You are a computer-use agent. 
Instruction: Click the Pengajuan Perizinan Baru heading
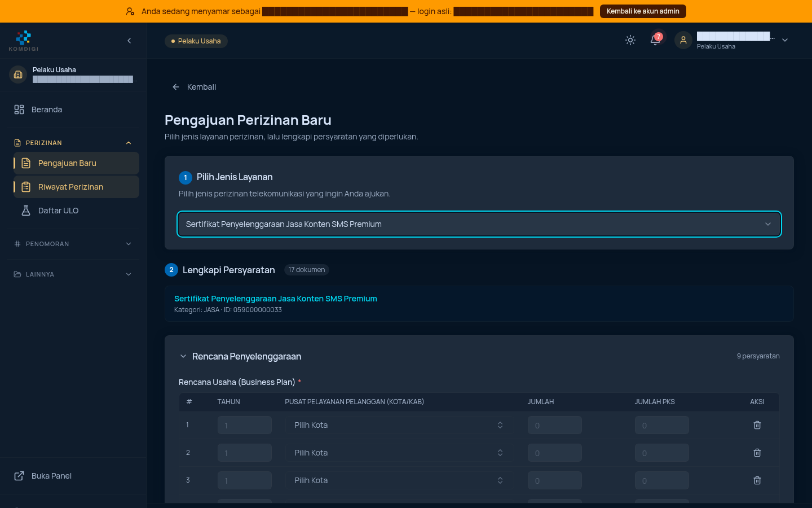(x=248, y=120)
